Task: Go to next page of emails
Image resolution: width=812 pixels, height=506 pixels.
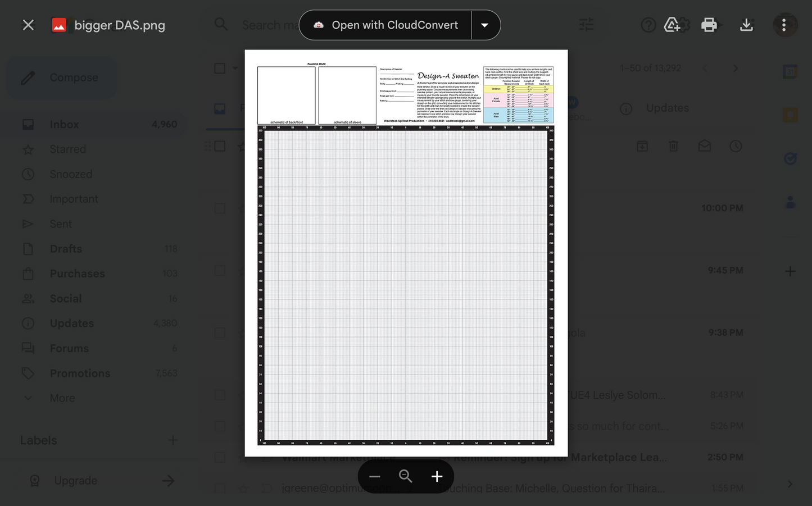Action: (x=735, y=68)
